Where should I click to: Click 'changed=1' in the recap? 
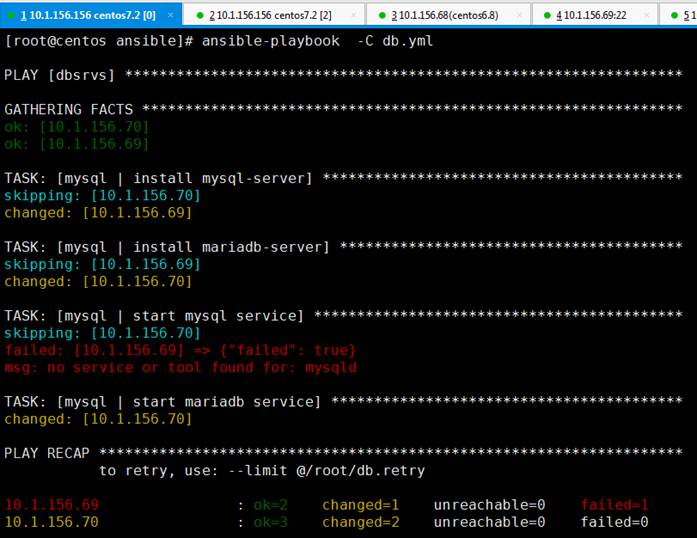(x=361, y=505)
